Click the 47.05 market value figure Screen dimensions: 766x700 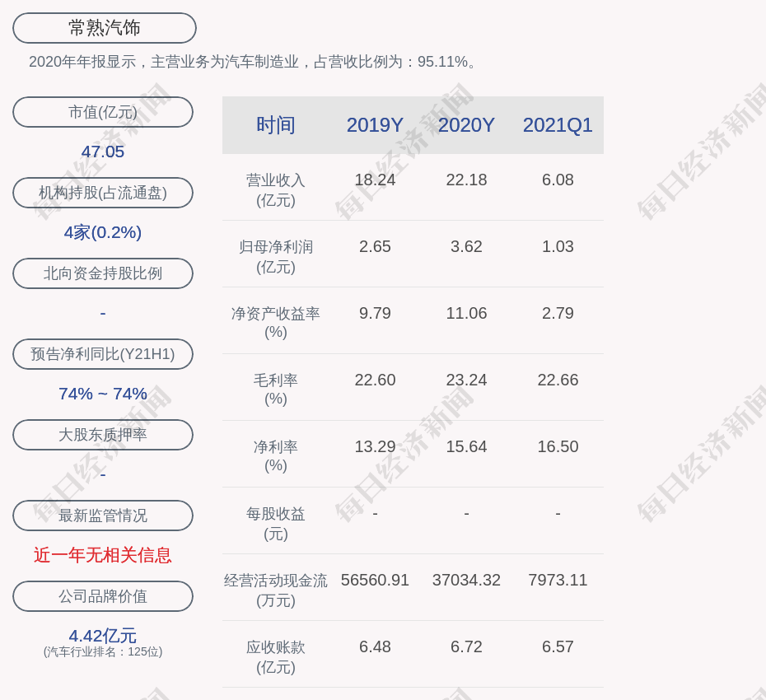tap(103, 152)
